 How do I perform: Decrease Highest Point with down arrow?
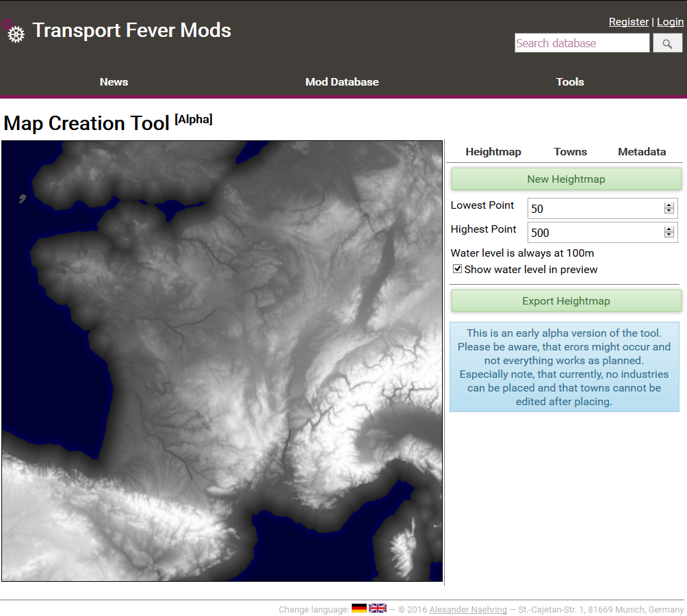click(x=669, y=235)
